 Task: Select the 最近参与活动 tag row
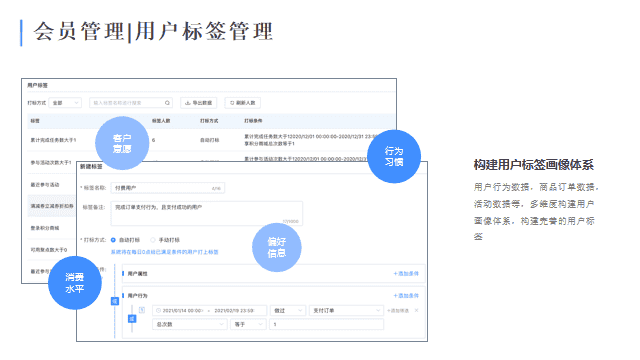[45, 185]
